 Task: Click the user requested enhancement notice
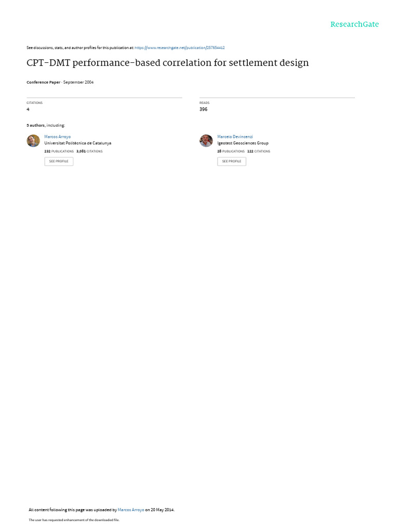coord(74,520)
